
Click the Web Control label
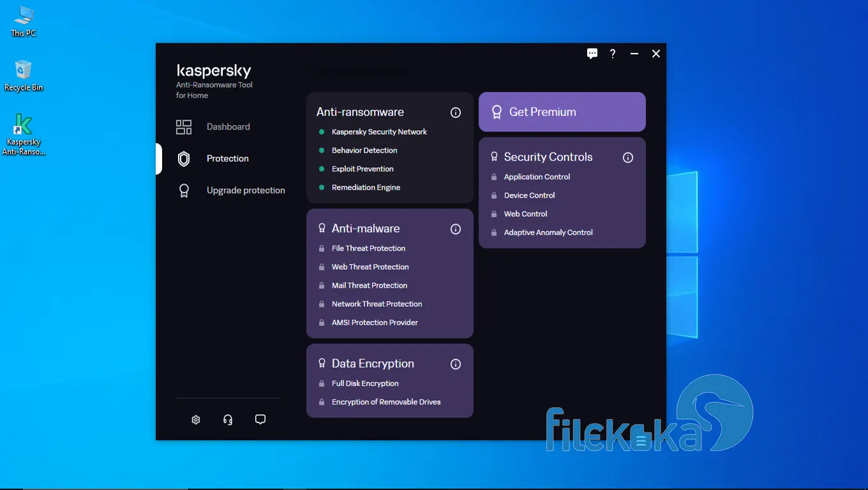[525, 214]
